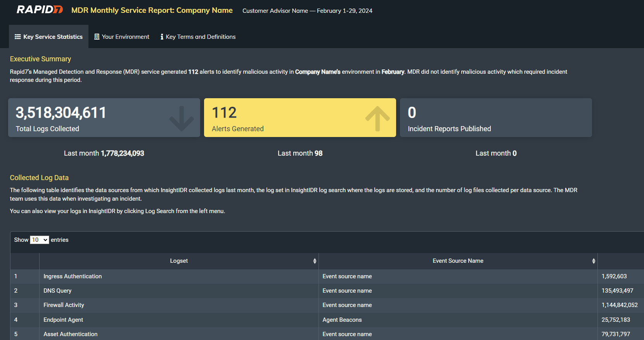The width and height of the screenshot is (644, 340).
Task: Click the Logset column header
Action: pos(178,261)
